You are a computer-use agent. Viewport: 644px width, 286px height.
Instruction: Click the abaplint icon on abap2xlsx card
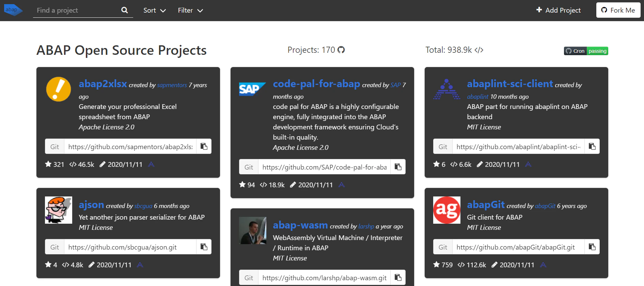pyautogui.click(x=151, y=164)
